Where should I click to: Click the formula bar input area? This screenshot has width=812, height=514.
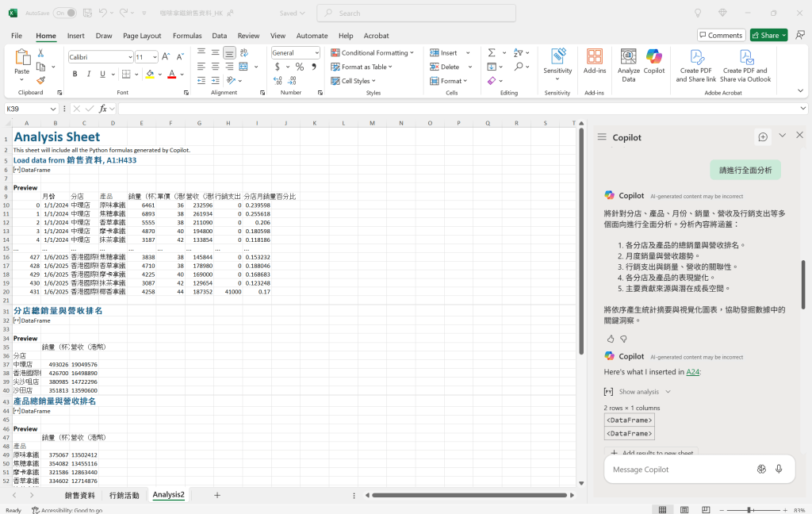459,109
